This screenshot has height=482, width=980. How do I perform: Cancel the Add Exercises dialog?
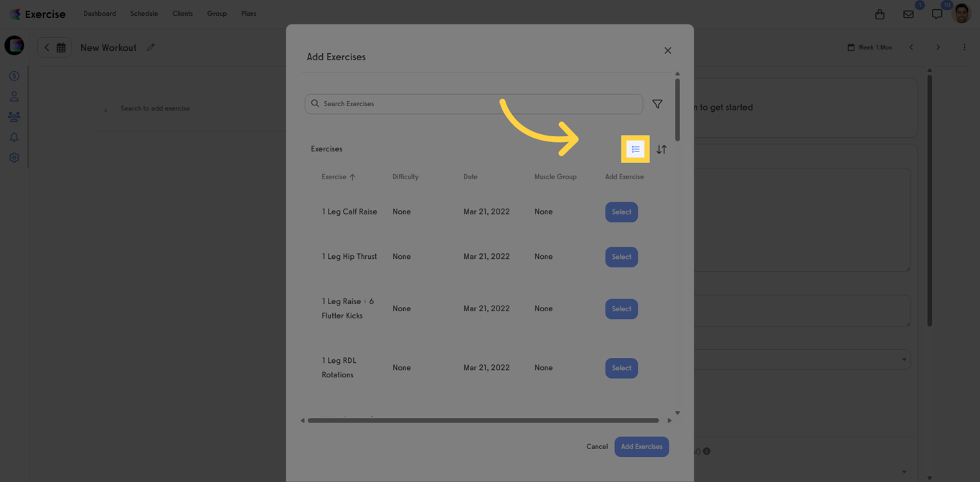(x=596, y=446)
